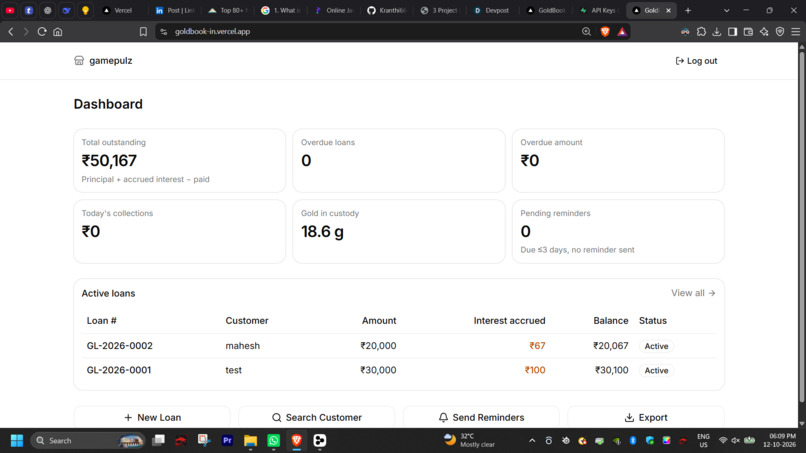Open the browser downloads icon
Screen dimensions: 806x453
click(x=717, y=32)
